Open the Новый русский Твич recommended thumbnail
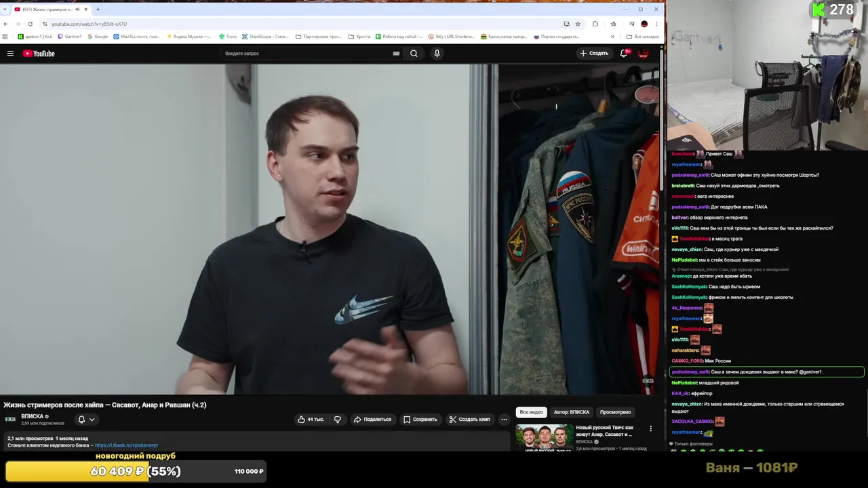The height and width of the screenshot is (488, 868). 544,438
